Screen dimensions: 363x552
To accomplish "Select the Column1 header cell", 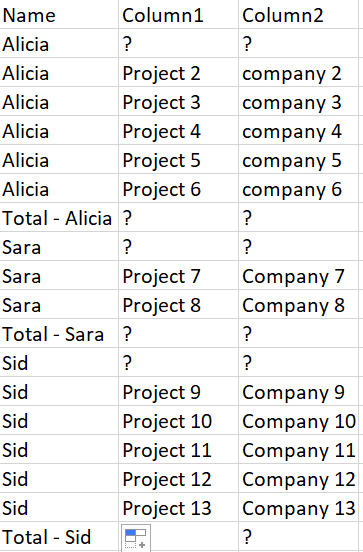I will [179, 14].
